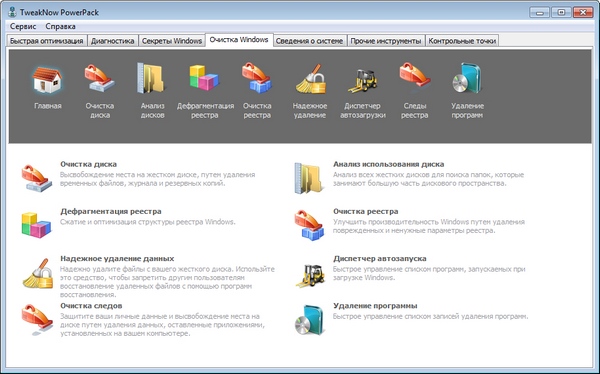The width and height of the screenshot is (600, 374).
Task: Minimize the TweakNow PowerPack window
Action: (x=540, y=12)
